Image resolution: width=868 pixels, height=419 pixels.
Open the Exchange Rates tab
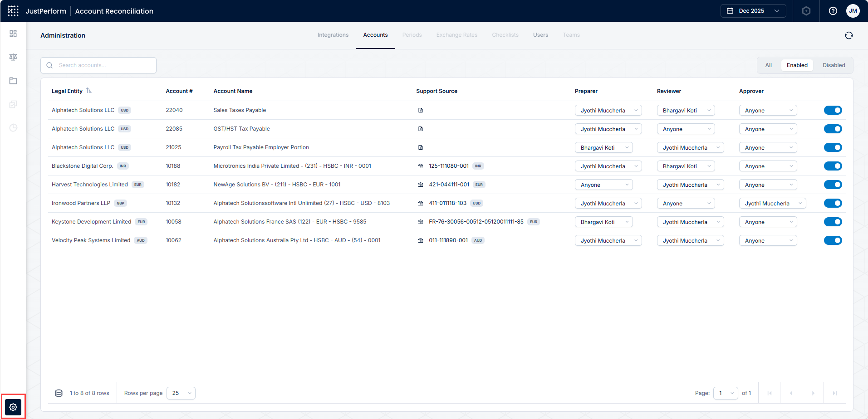(457, 35)
